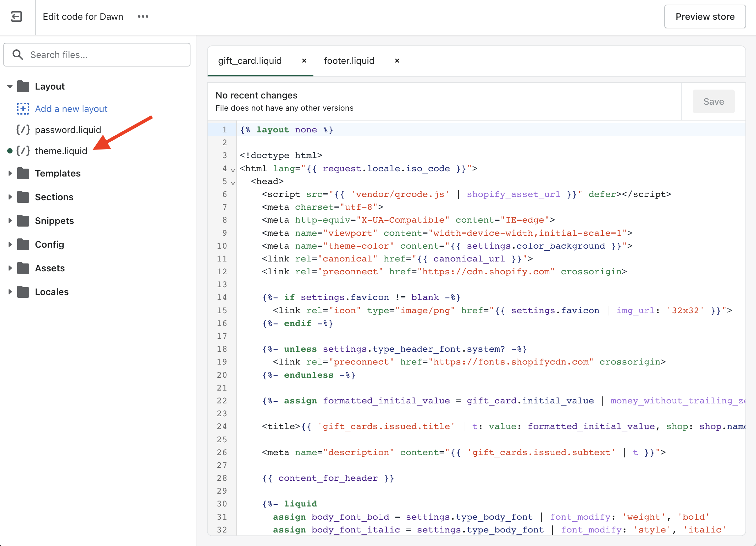The image size is (756, 546).
Task: Click 'body_font_bold' on line 31
Action: [350, 517]
